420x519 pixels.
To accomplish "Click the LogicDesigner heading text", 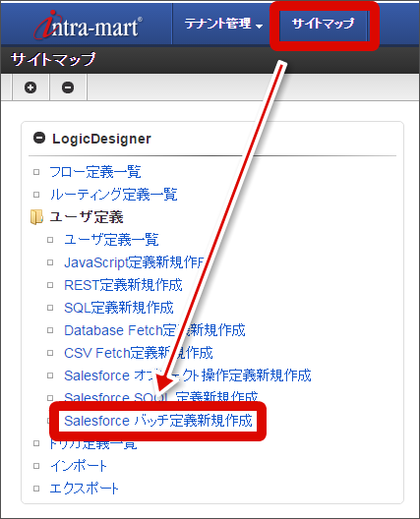I will 101,139.
